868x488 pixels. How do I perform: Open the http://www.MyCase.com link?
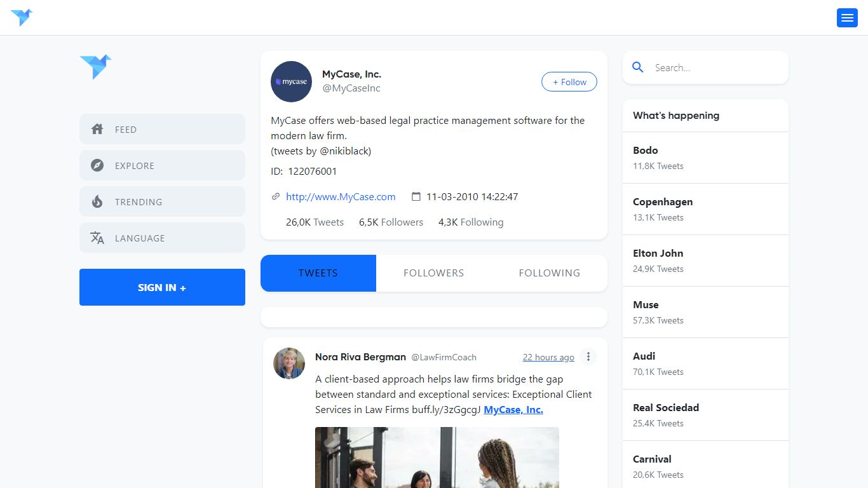click(341, 197)
